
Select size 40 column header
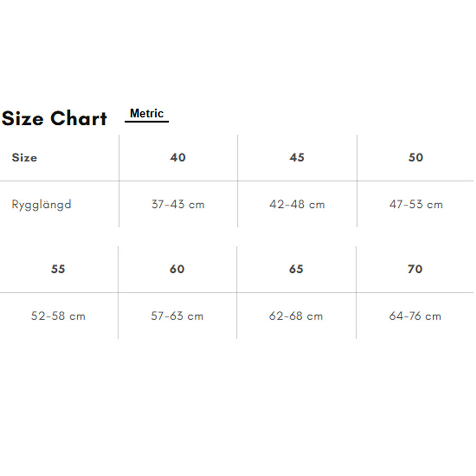coord(178,157)
